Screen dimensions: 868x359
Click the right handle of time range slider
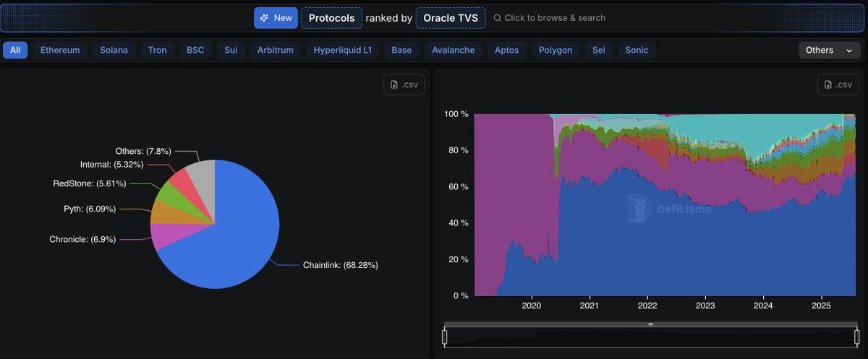click(857, 337)
